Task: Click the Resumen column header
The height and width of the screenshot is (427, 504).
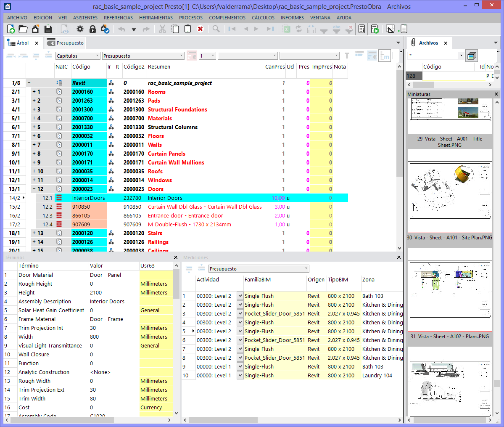Action: point(159,67)
